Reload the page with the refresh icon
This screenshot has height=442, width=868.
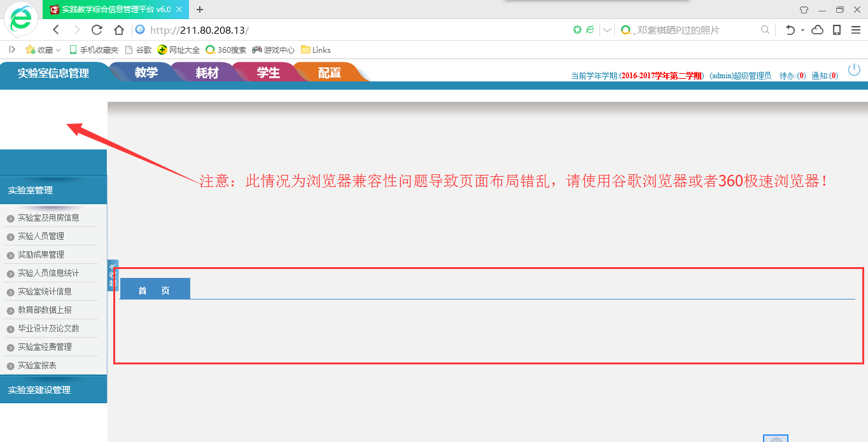pyautogui.click(x=97, y=30)
